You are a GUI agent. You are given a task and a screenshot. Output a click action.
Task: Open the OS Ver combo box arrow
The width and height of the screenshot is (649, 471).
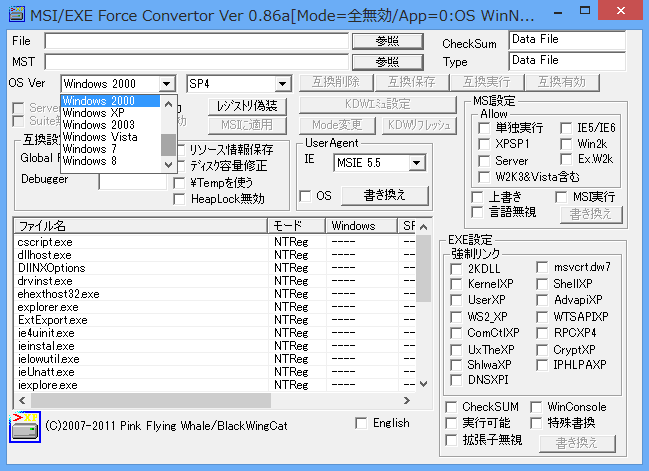coord(167,84)
